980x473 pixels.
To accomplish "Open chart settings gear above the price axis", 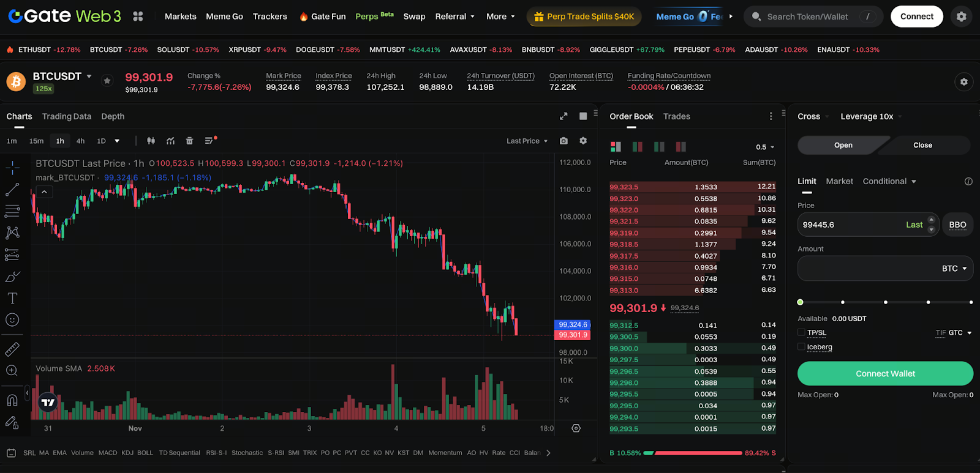I will 583,141.
